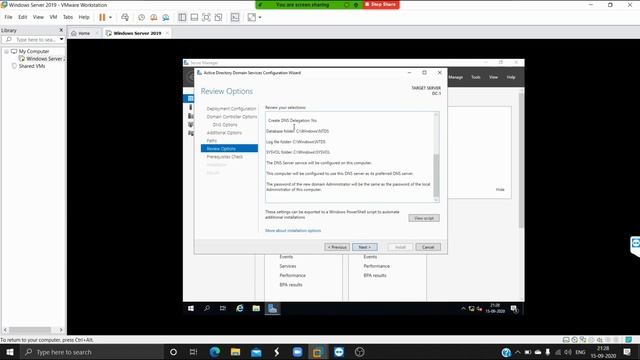
Task: Open the guest Windows Start button
Action: (191, 309)
